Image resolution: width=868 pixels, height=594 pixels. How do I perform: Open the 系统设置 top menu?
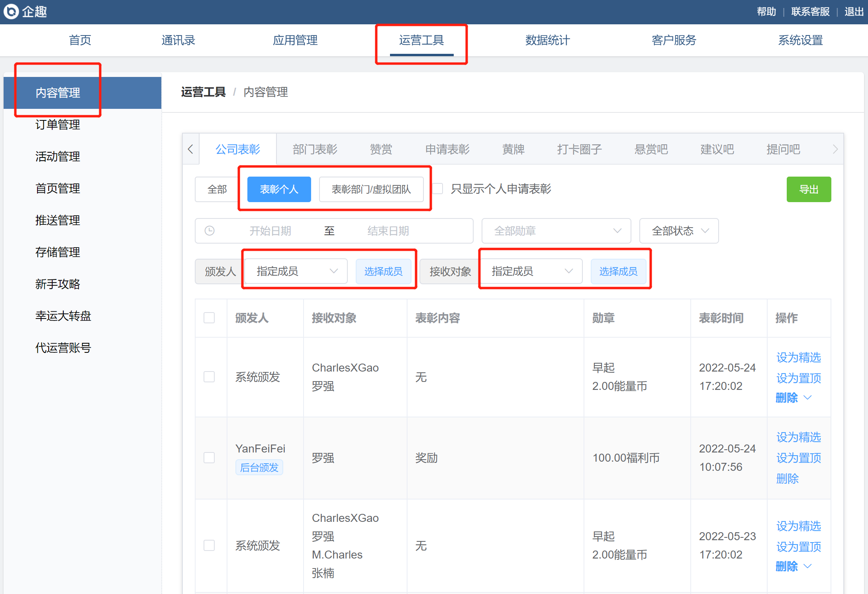coord(801,40)
